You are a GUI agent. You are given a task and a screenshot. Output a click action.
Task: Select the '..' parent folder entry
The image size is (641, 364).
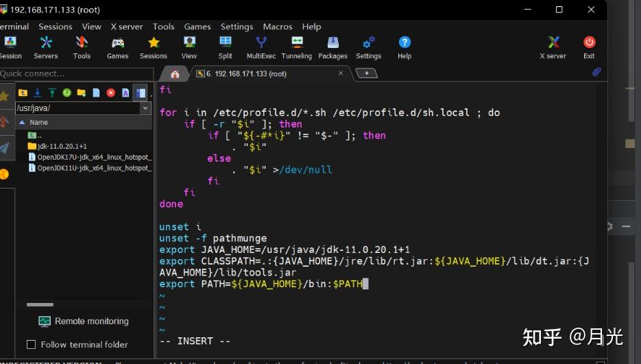click(35, 135)
